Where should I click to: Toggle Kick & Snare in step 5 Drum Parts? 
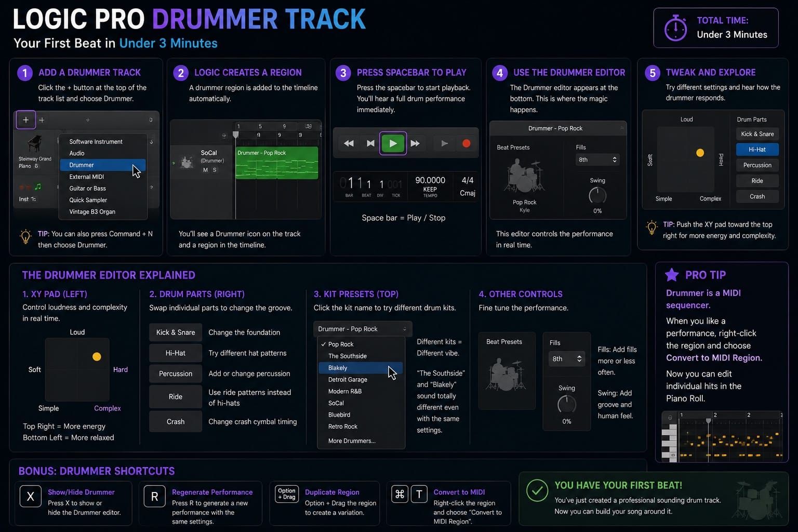(x=757, y=134)
